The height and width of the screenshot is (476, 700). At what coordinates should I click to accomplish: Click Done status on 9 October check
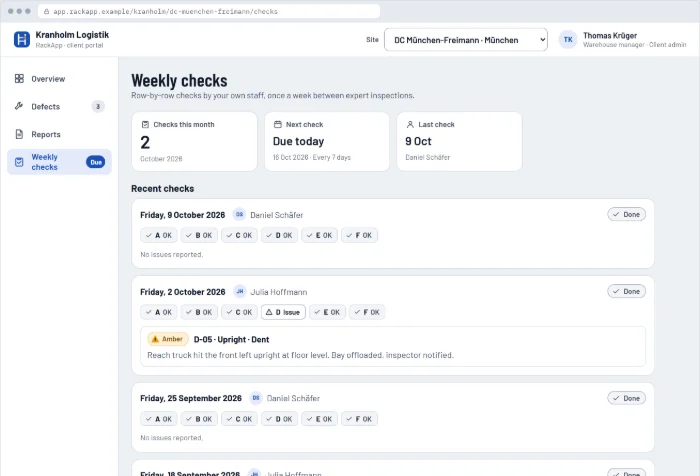coord(626,214)
